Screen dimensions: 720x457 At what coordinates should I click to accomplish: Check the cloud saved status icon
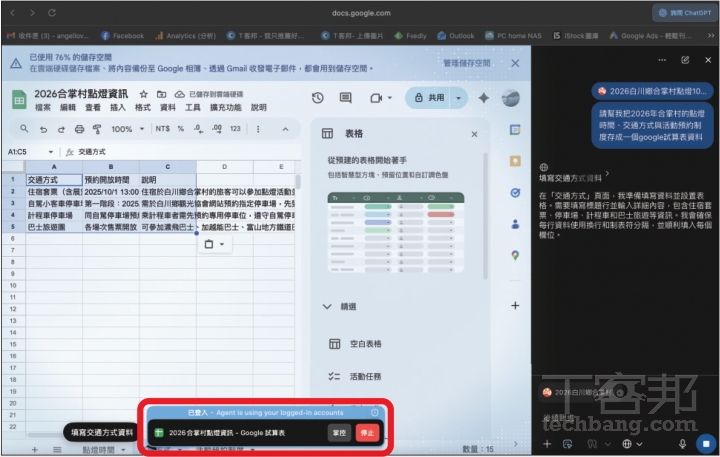180,94
